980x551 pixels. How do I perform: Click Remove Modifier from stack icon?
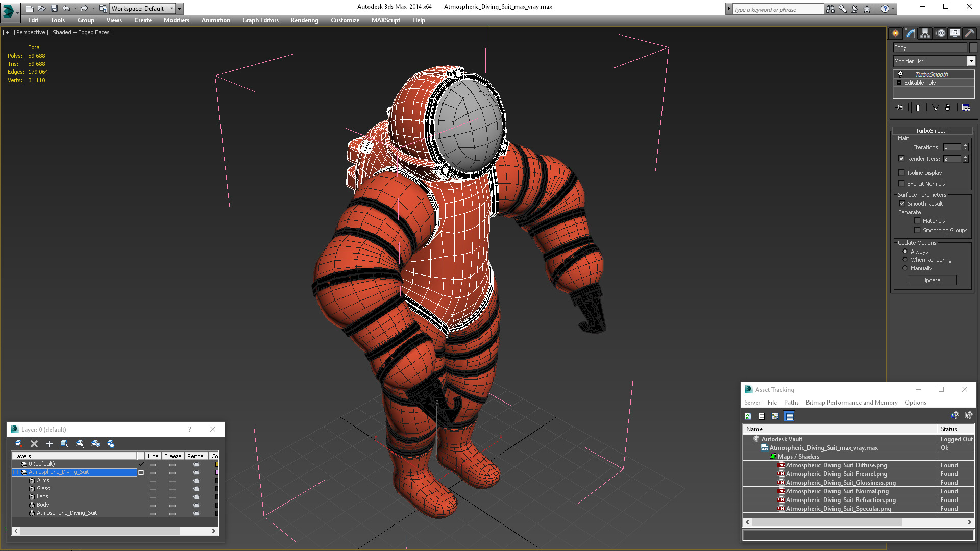click(x=948, y=108)
